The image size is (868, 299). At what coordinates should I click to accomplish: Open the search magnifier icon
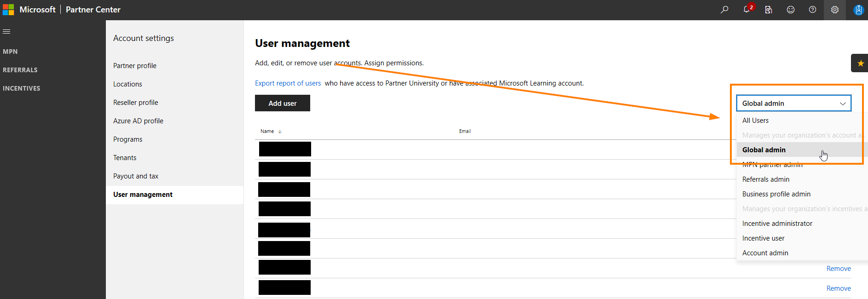(724, 10)
